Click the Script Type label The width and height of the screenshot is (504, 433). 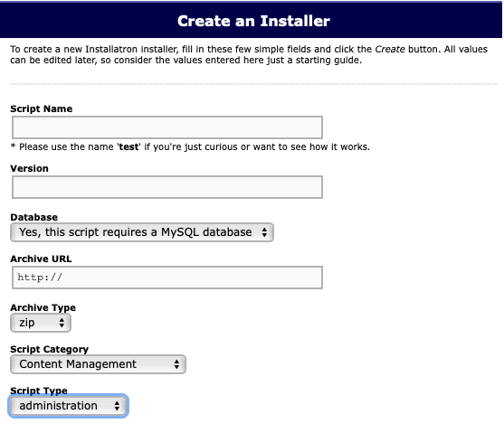pos(39,391)
